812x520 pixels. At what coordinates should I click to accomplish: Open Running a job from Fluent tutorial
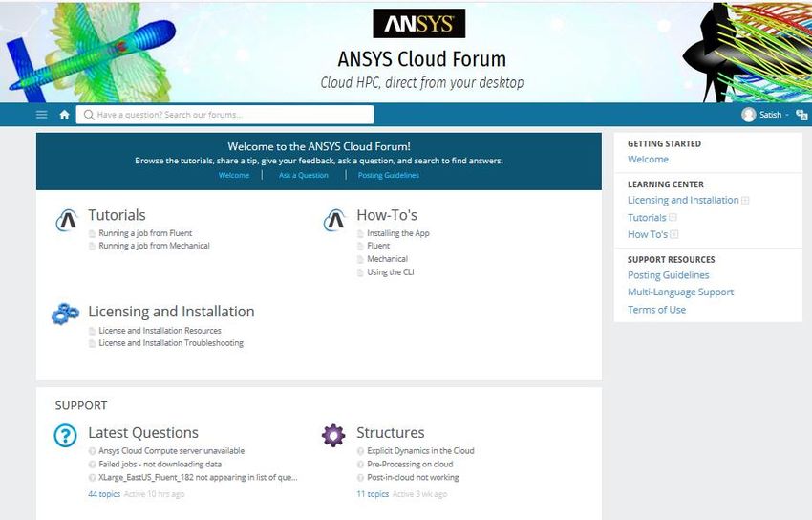pos(145,233)
